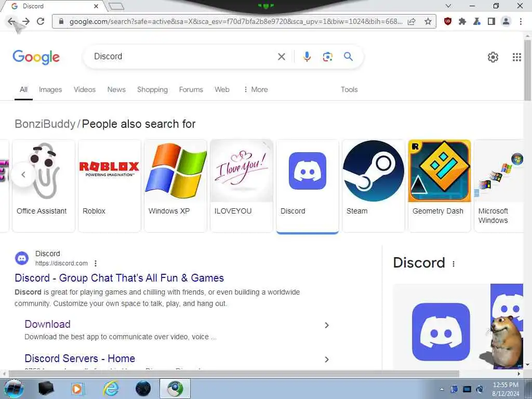Click the Discord favicon in search result
Image resolution: width=532 pixels, height=399 pixels.
22,259
